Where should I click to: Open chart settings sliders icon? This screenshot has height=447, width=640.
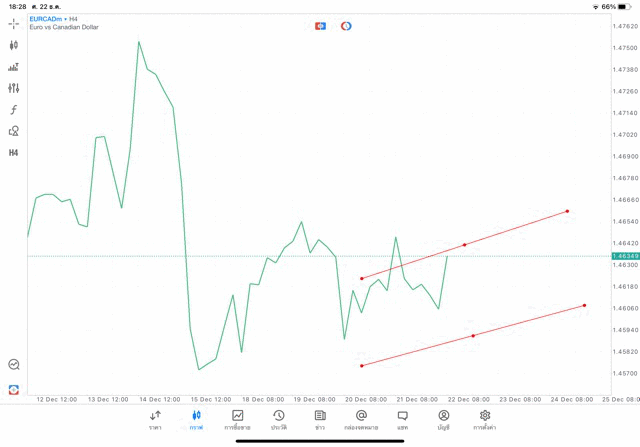coord(14,88)
